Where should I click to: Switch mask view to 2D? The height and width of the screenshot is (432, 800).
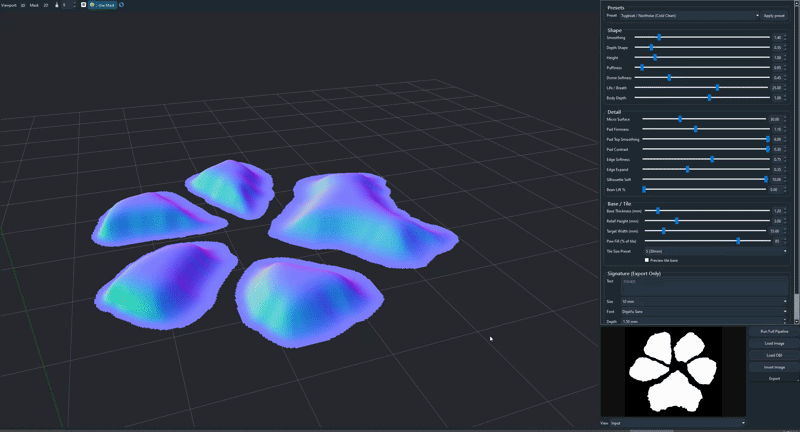click(46, 5)
